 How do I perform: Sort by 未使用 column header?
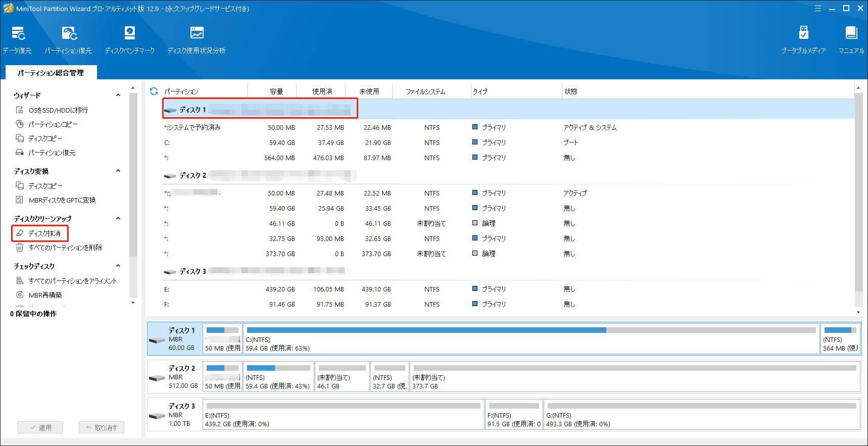pyautogui.click(x=369, y=91)
